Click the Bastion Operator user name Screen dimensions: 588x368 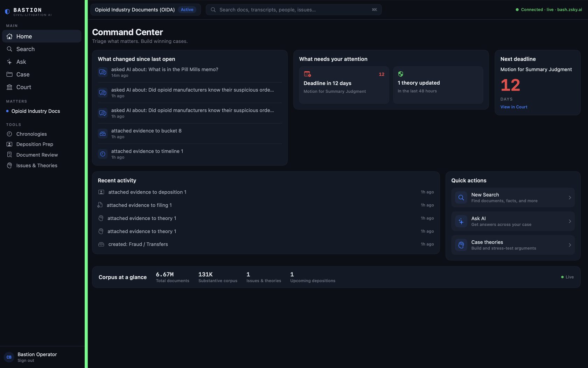[37, 354]
